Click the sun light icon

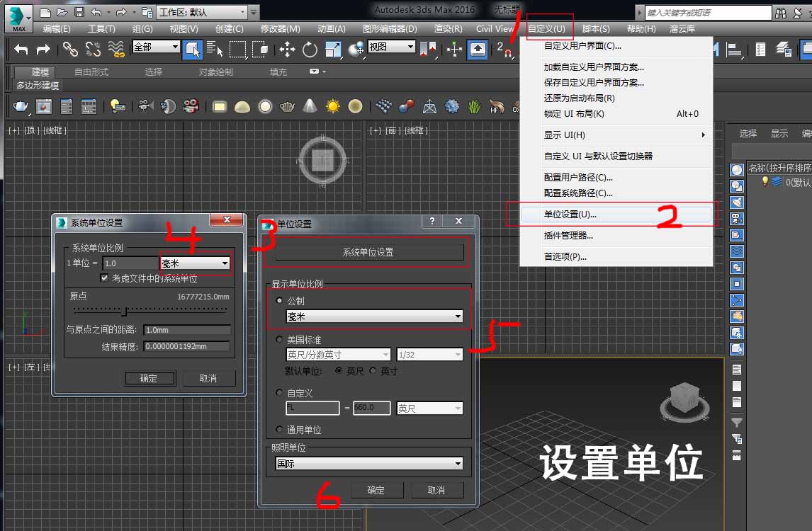333,106
